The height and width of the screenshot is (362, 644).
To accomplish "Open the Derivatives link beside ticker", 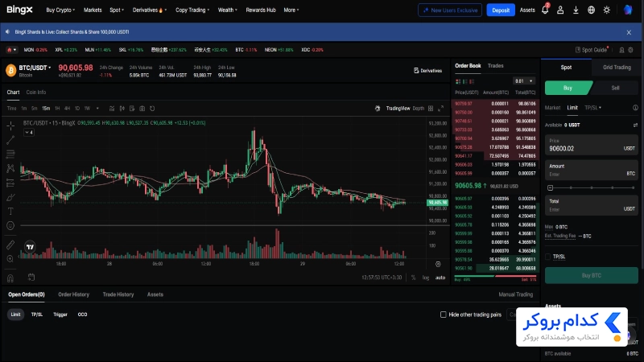I will [427, 71].
